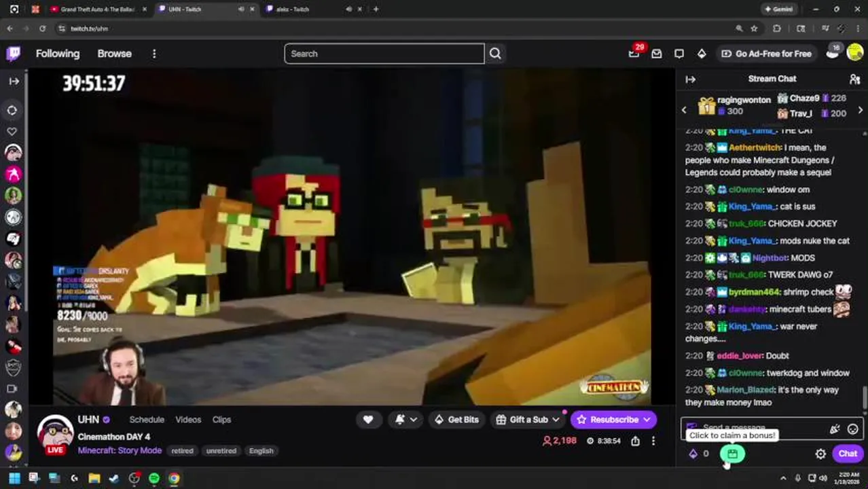Click the heart icon in left sidebar
The image size is (868, 489).
(x=12, y=131)
